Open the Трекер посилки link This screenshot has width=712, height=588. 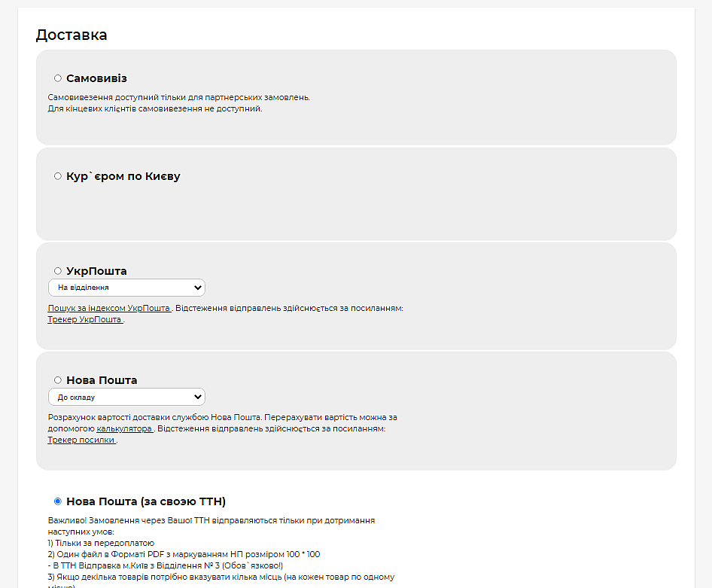[82, 440]
